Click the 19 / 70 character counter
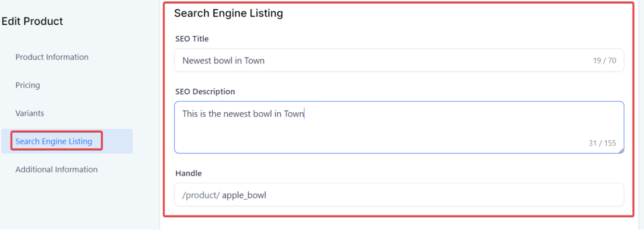 tap(604, 61)
